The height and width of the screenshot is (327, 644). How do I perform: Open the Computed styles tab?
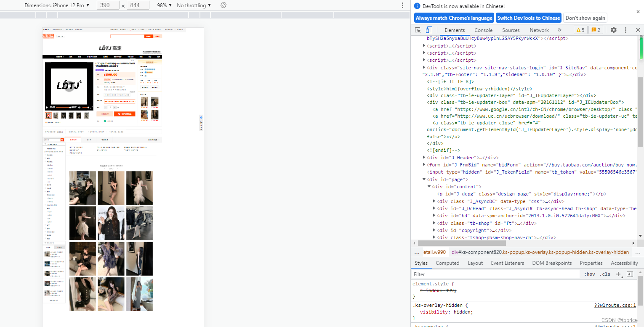[447, 263]
